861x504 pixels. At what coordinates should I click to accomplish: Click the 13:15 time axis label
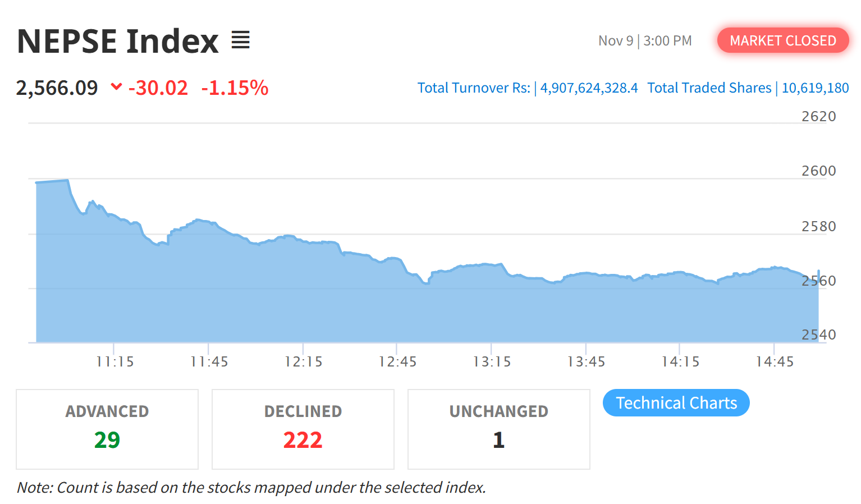492,362
